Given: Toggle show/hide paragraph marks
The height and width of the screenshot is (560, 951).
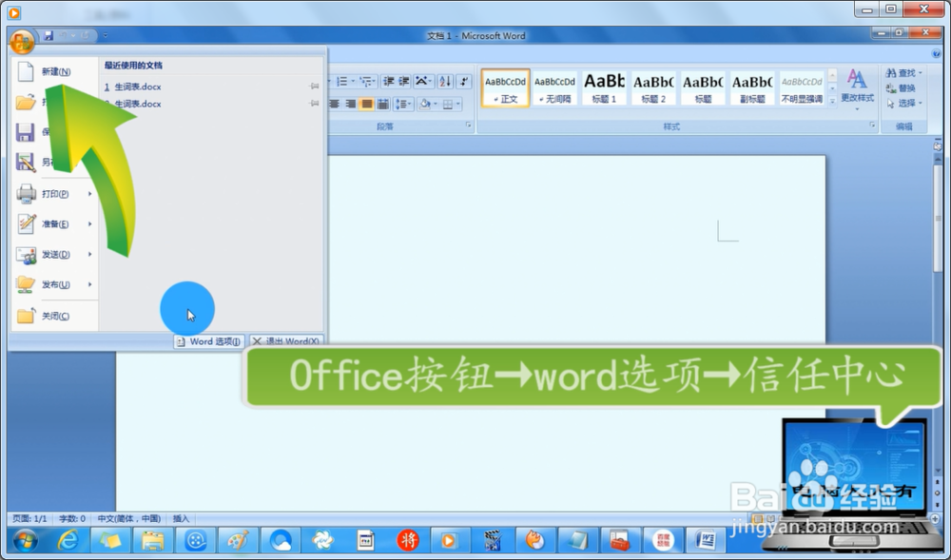Looking at the screenshot, I should pyautogui.click(x=464, y=81).
